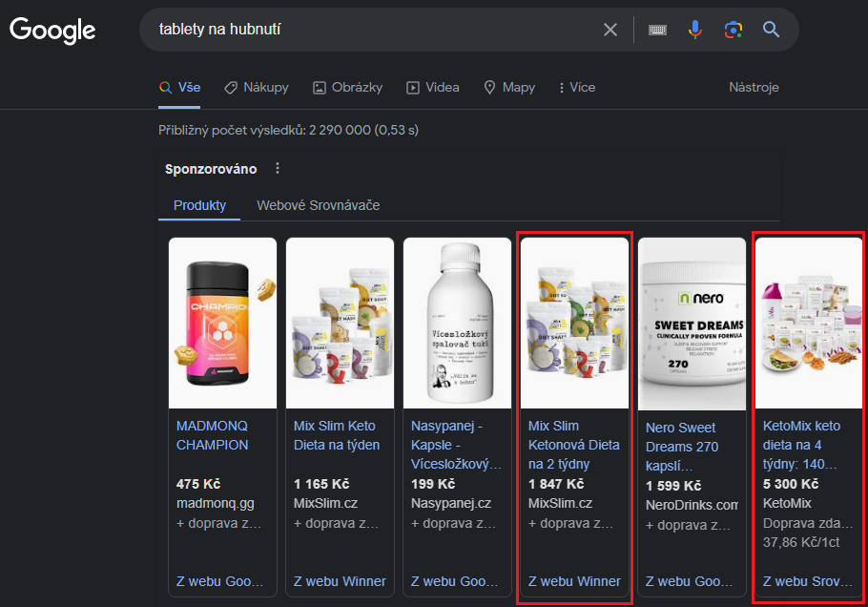This screenshot has width=868, height=607.
Task: Switch to the Mapy tab
Action: point(509,88)
